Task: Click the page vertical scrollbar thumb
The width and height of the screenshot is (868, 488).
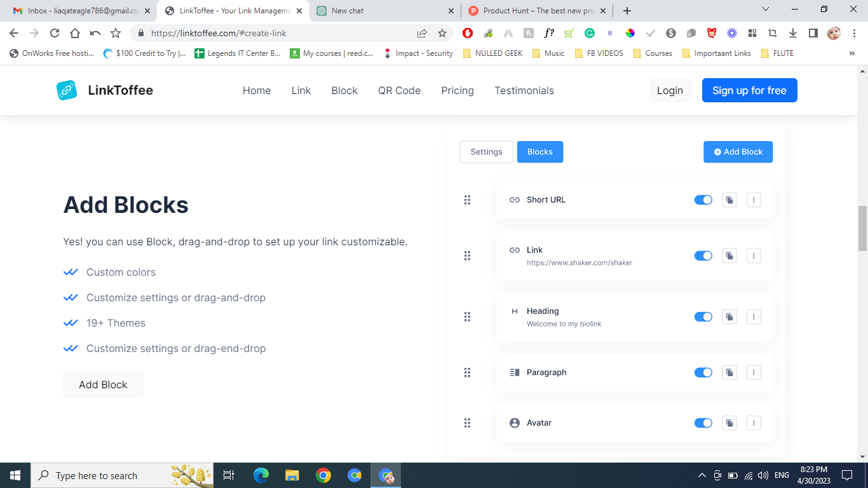Action: tap(862, 229)
